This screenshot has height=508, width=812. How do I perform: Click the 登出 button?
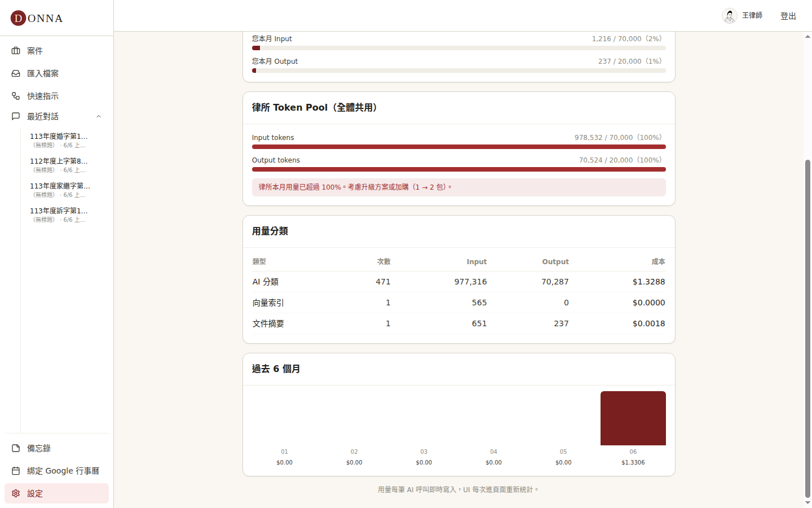[788, 16]
